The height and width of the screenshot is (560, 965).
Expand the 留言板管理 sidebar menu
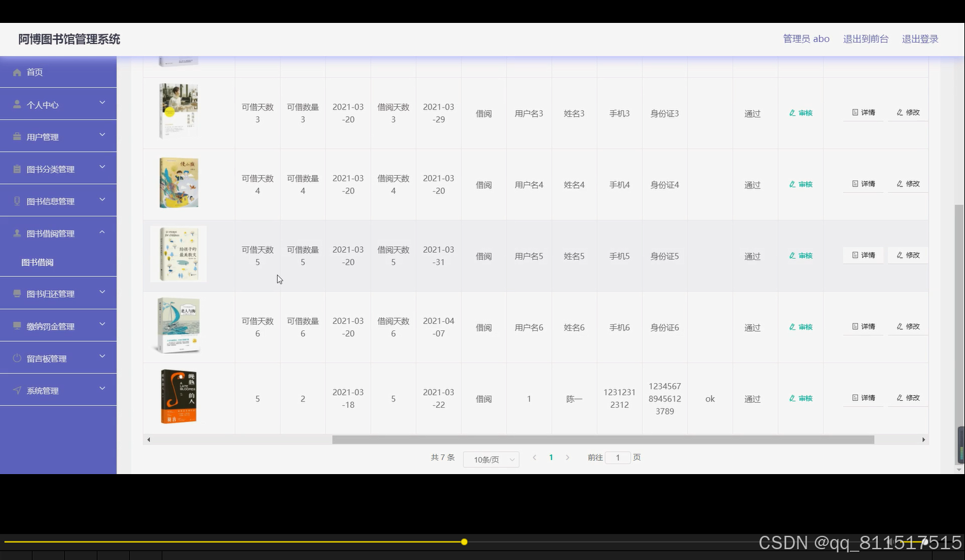(58, 358)
